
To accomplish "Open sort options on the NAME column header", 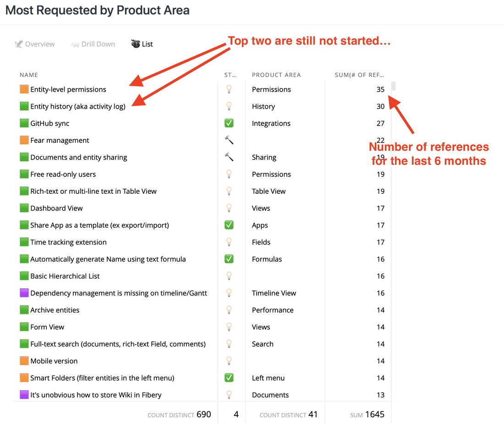I will (29, 75).
